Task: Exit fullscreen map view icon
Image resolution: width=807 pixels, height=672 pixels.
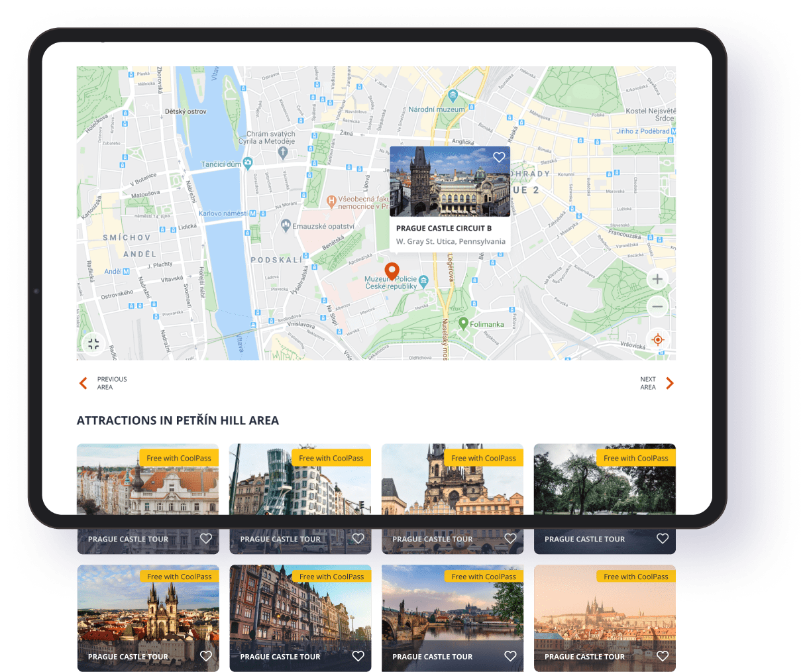Action: tap(93, 343)
